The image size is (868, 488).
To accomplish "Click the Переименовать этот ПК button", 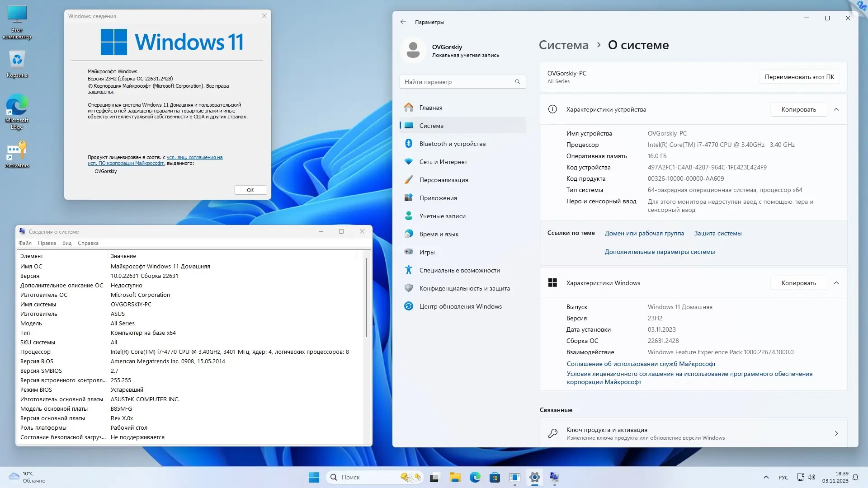I will 799,77.
